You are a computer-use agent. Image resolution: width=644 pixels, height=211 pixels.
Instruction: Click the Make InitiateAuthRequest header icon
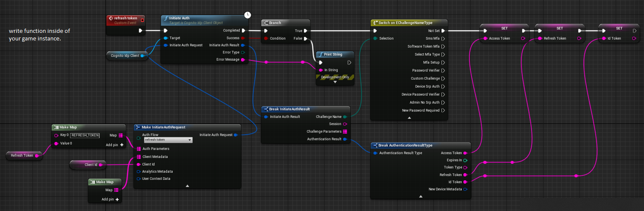pyautogui.click(x=138, y=127)
